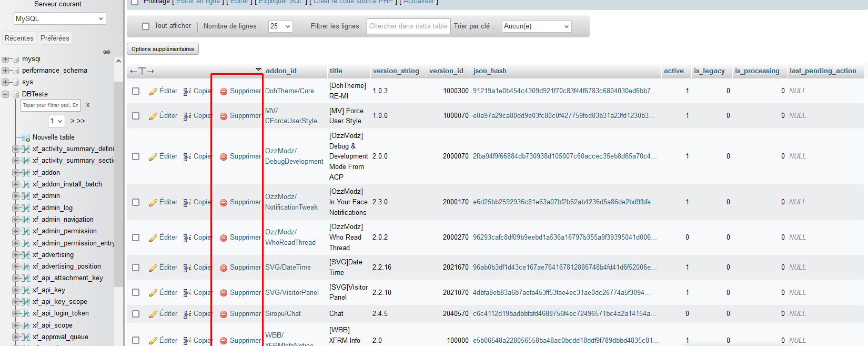Sort by the version_id column header

[446, 71]
